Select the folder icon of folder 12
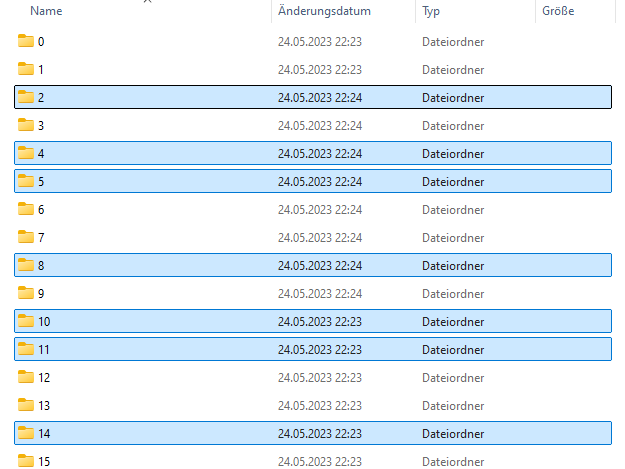The image size is (625, 469). click(26, 377)
